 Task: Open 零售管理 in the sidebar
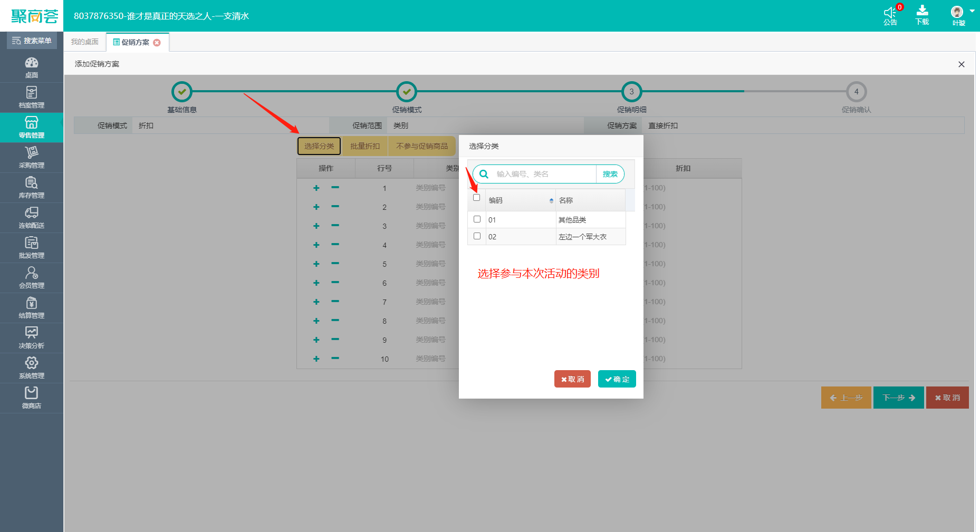[x=32, y=128]
